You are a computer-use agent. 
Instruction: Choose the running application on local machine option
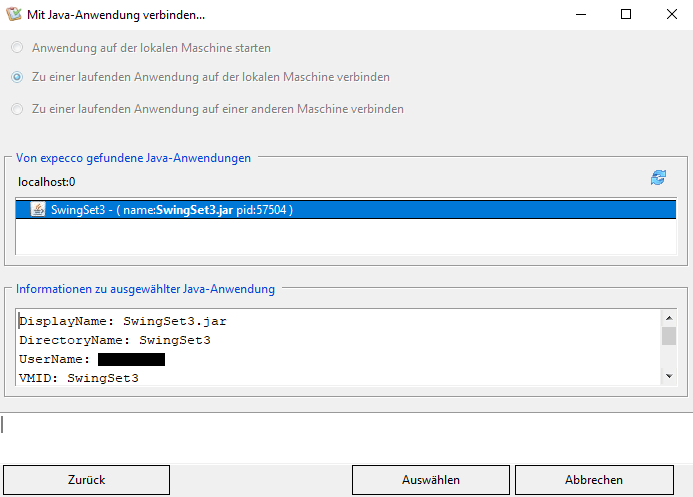click(x=17, y=77)
